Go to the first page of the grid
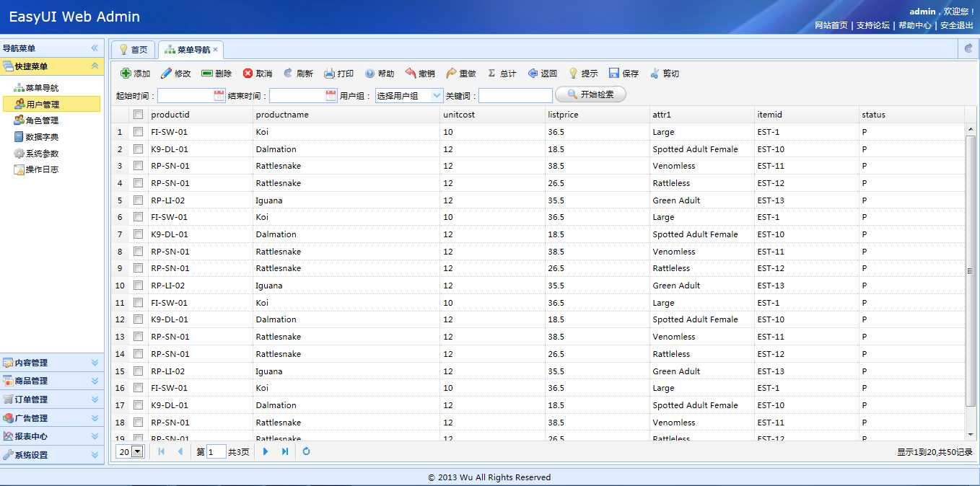980x486 pixels. [161, 451]
